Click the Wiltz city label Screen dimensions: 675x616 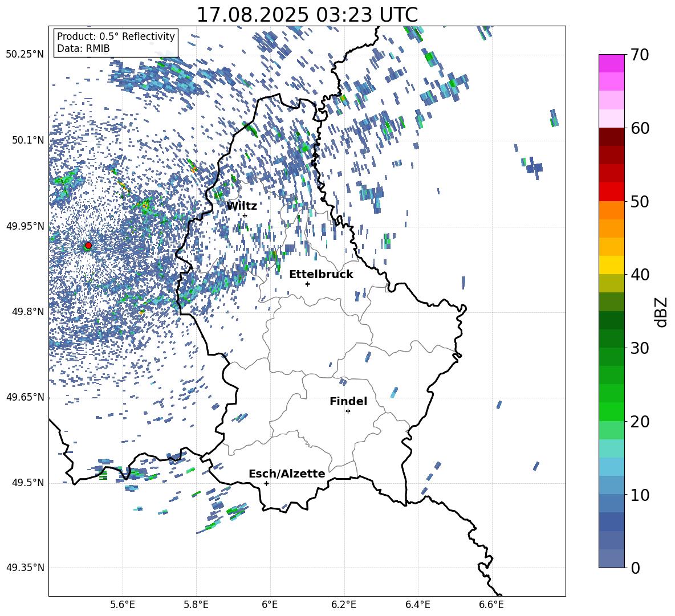242,206
